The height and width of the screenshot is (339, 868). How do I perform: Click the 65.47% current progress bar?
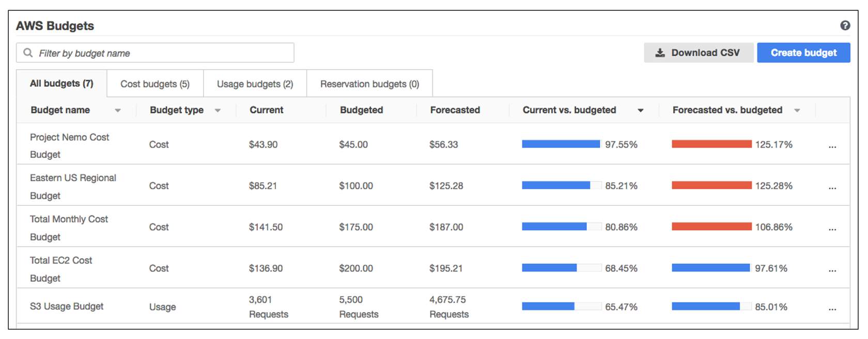[562, 306]
